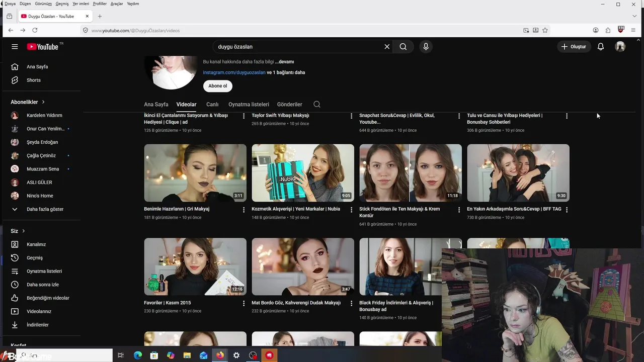This screenshot has width=644, height=362.
Task: Open Firefox application menu
Action: [633, 30]
